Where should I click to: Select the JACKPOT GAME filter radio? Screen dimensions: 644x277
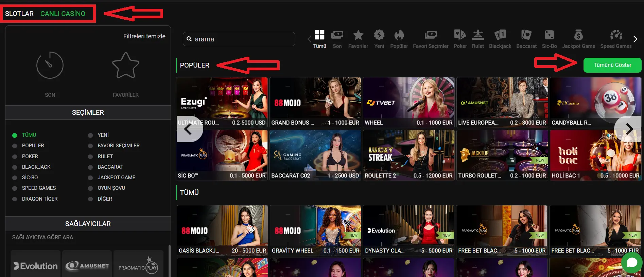click(x=90, y=178)
